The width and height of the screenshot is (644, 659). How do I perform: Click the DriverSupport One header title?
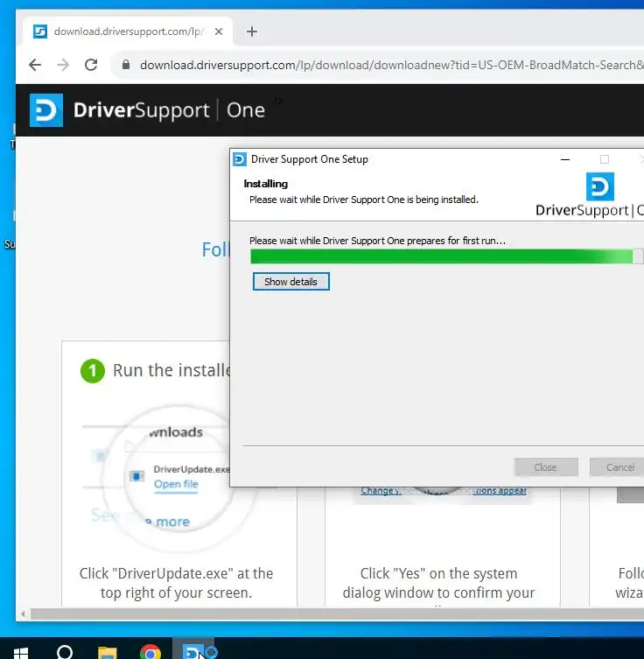169,110
